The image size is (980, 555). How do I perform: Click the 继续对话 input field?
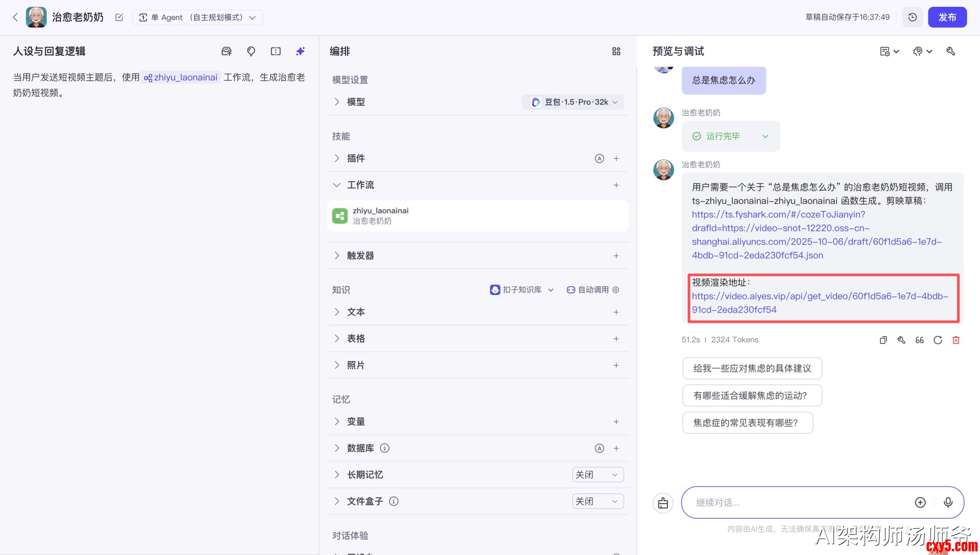799,502
